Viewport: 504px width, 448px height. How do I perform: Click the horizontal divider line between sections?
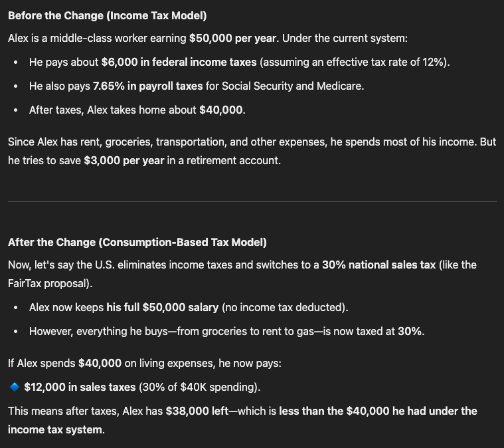[x=252, y=202]
